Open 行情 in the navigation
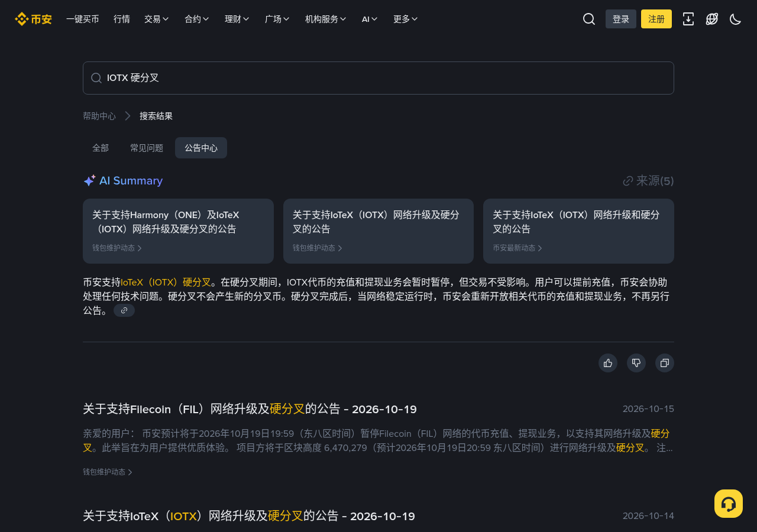 (122, 19)
